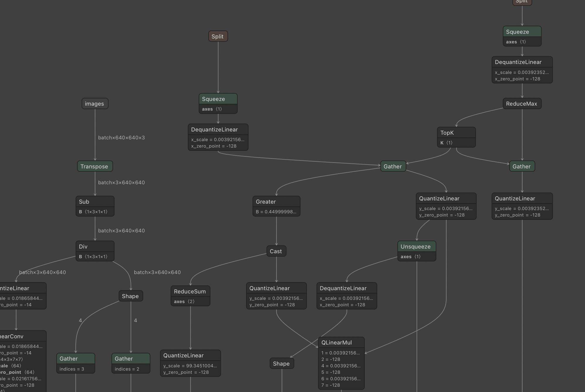This screenshot has width=585, height=392.
Task: Select the Split node above the center Squeeze
Action: (218, 36)
